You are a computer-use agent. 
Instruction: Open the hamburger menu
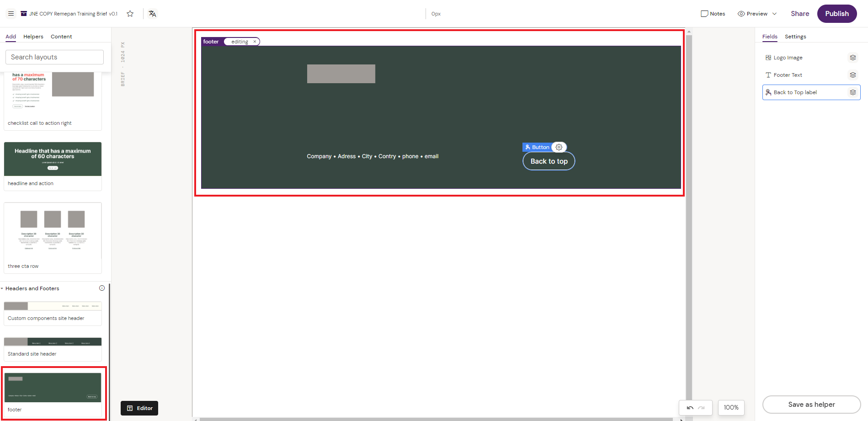coord(11,13)
